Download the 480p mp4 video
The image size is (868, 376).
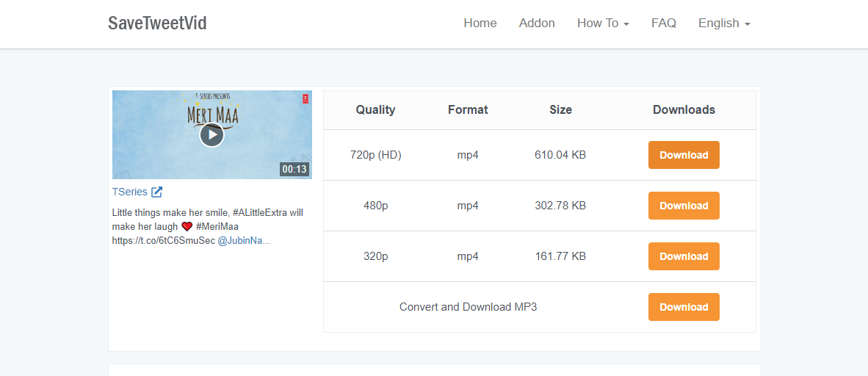(684, 206)
